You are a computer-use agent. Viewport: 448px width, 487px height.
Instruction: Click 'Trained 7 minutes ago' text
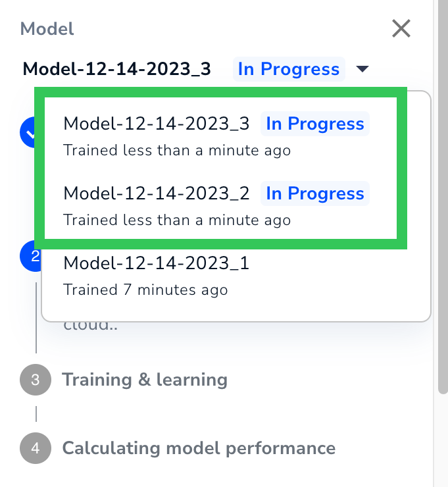[x=145, y=290]
